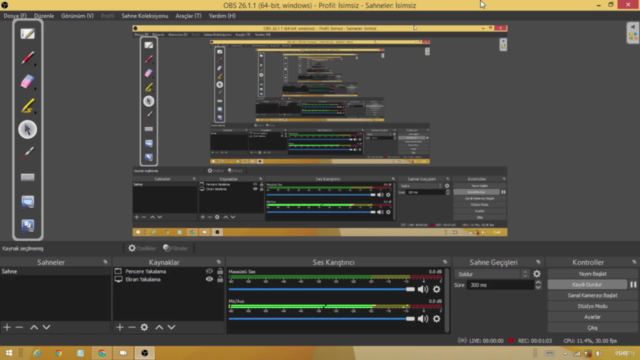
Task: Toggle lock on Pencere Yakalama source
Action: (220, 271)
